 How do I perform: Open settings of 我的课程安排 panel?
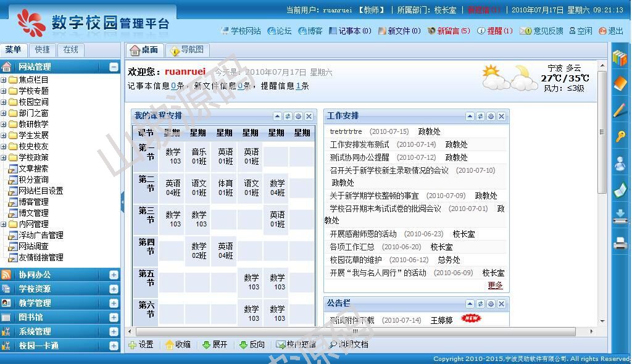(x=298, y=117)
